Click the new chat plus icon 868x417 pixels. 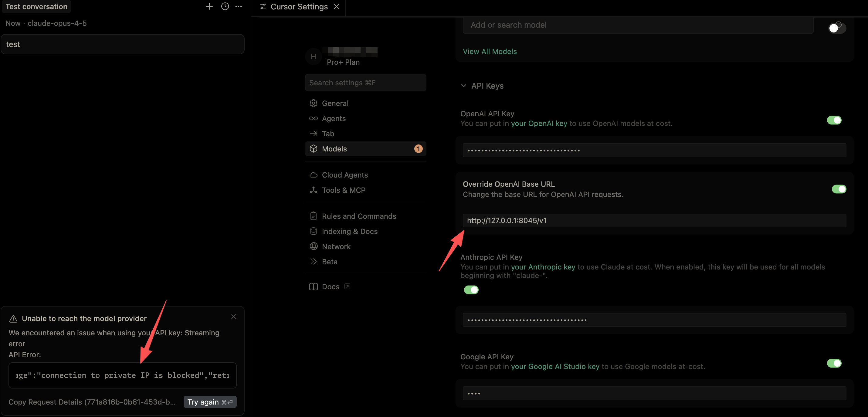(x=209, y=6)
